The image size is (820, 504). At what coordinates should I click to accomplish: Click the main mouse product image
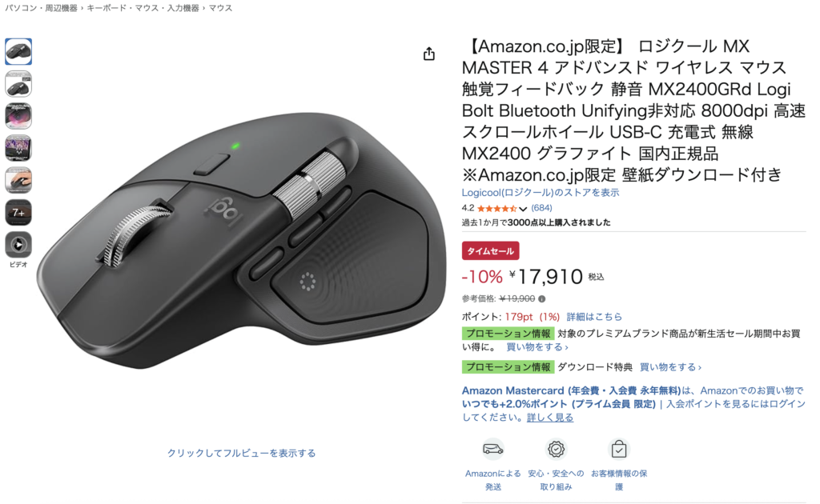[x=242, y=240]
